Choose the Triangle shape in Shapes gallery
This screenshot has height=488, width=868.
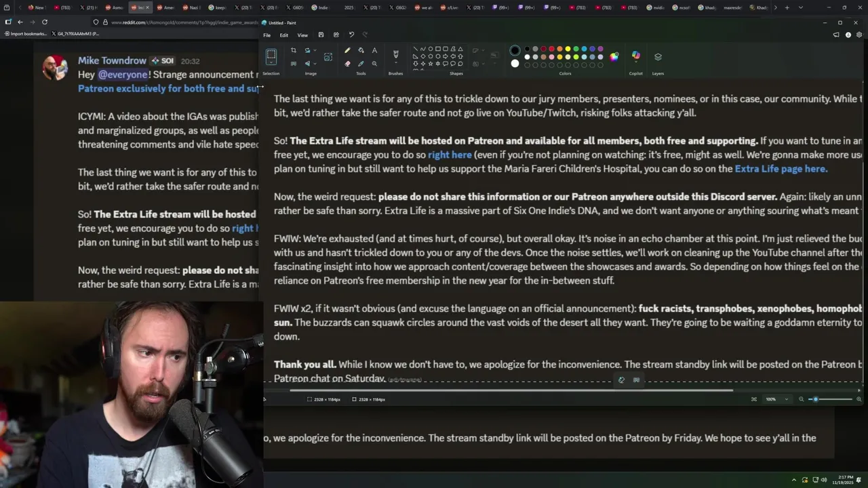click(460, 49)
